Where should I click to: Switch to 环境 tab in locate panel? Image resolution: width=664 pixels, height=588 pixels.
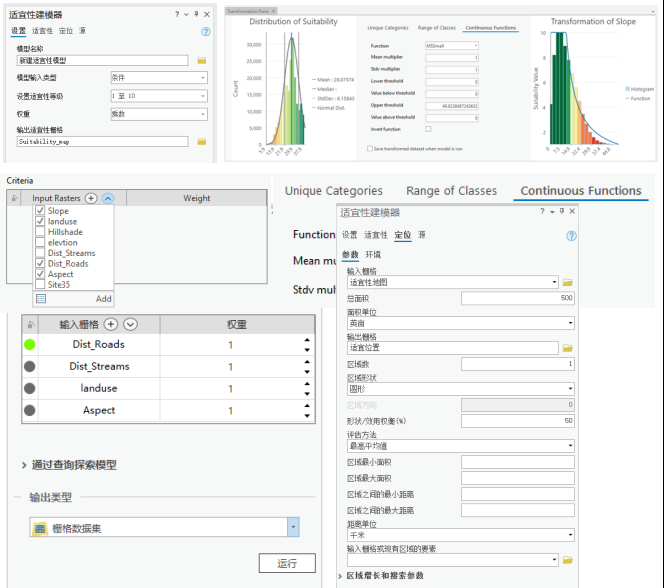(x=373, y=254)
